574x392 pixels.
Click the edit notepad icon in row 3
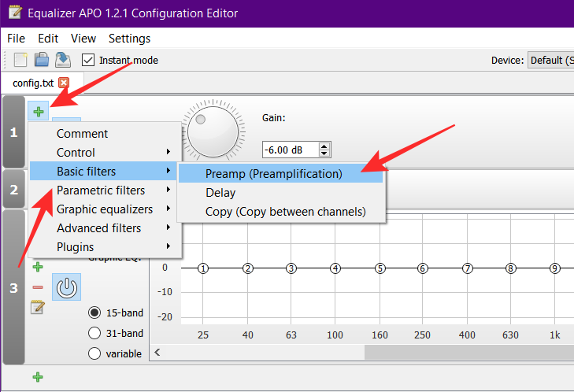37,307
